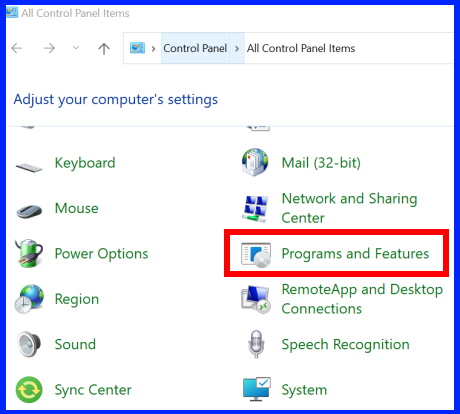
Task: Click the Mouse device icon
Action: (29, 211)
